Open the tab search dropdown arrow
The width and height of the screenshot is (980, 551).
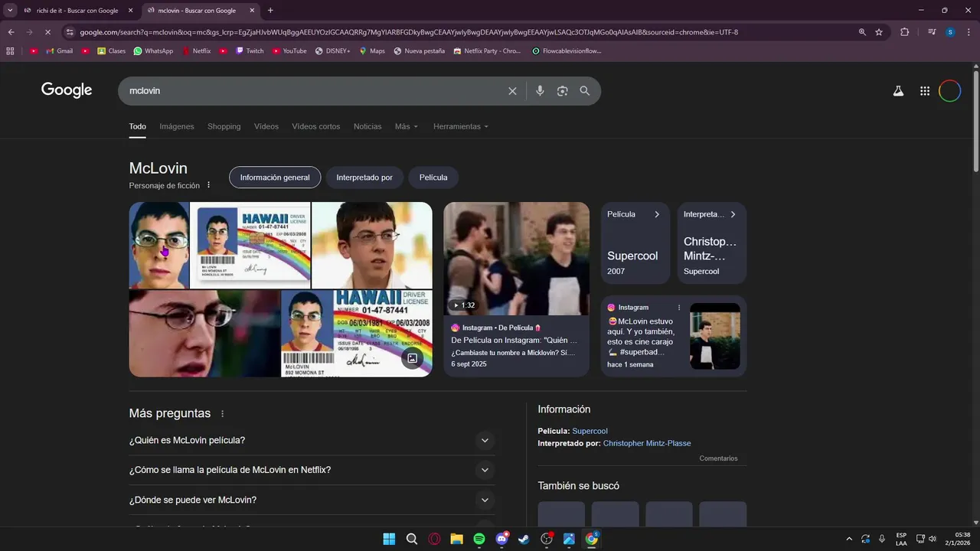[10, 11]
